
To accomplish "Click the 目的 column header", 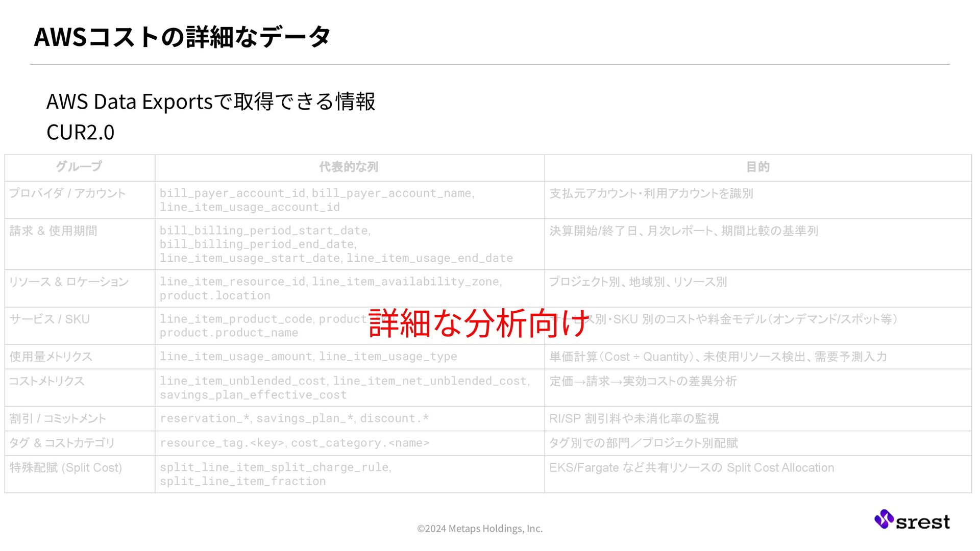I will (757, 167).
